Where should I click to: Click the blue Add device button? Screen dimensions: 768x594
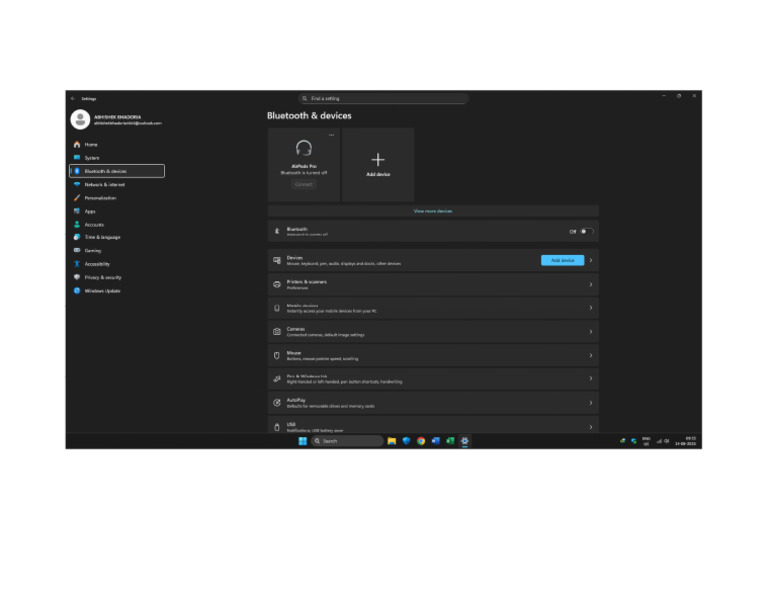point(562,260)
